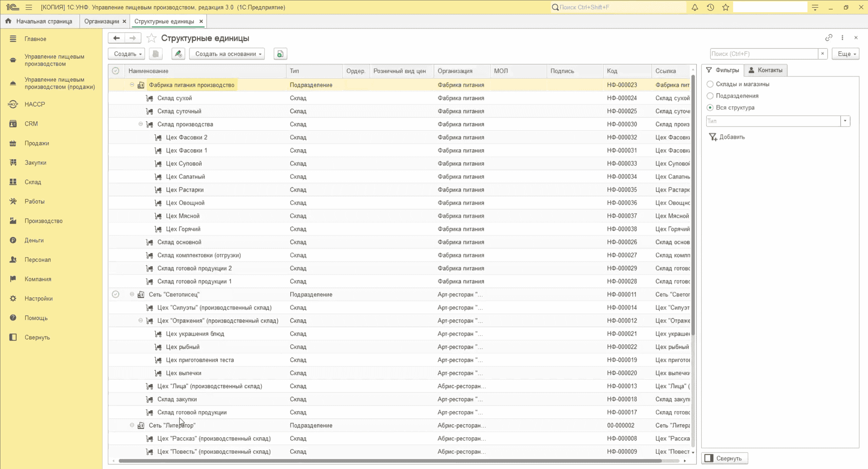Open the service settings icon in title bar
This screenshot has height=469, width=868.
pyautogui.click(x=815, y=7)
